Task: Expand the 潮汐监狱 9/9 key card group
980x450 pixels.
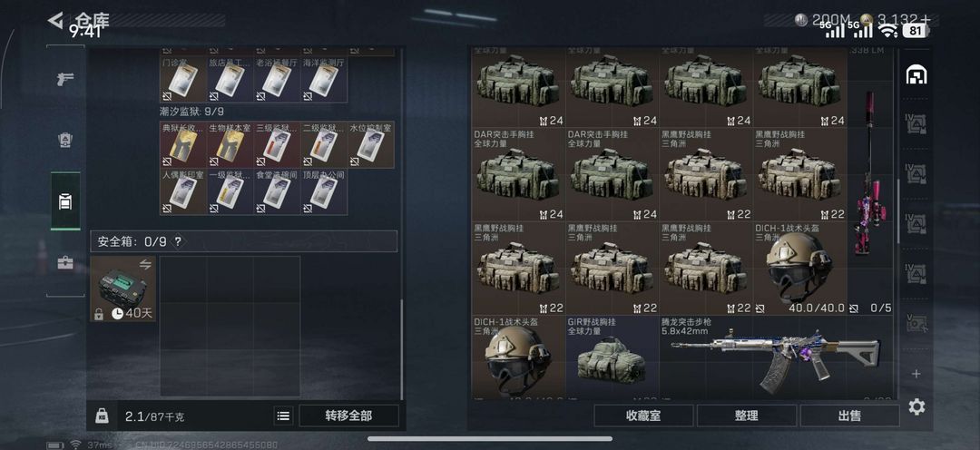Action: tap(191, 112)
